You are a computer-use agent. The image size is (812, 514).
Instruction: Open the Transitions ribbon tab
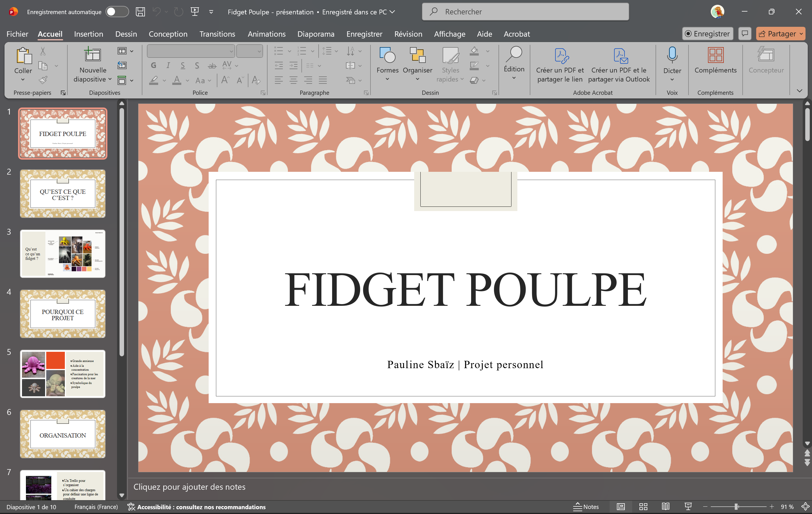click(217, 34)
